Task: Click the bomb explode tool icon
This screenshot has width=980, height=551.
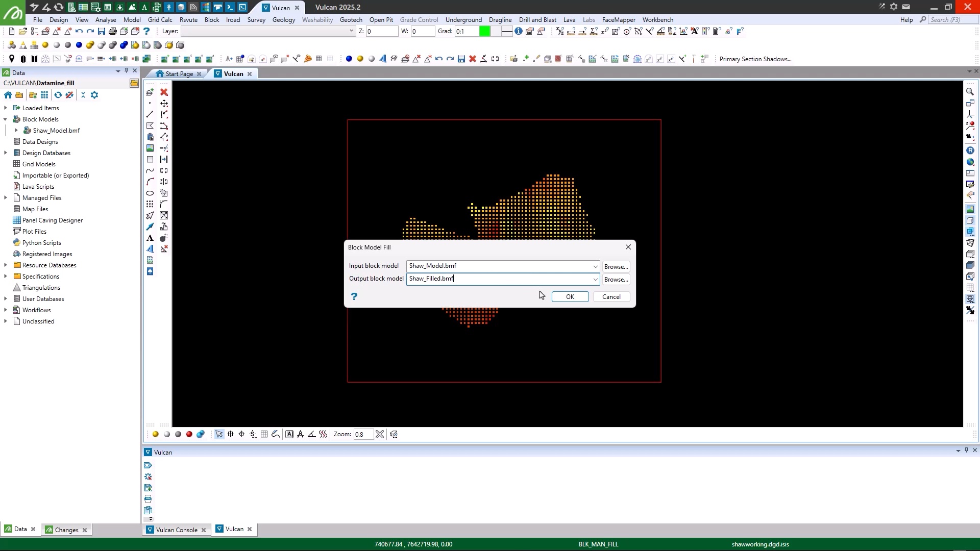Action: pos(164,238)
